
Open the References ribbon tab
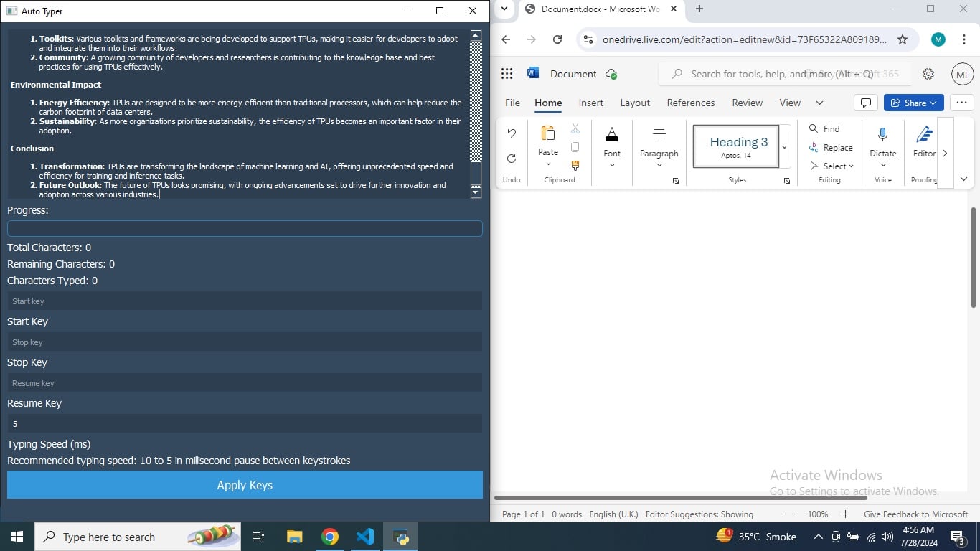(690, 103)
